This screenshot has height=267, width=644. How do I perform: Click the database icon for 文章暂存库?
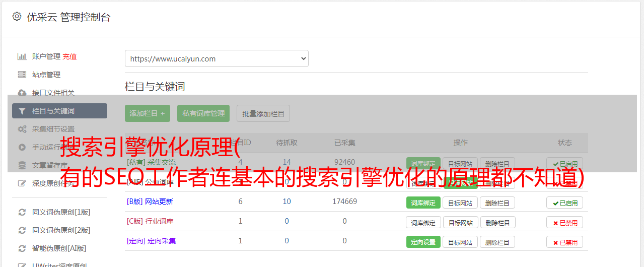(22, 165)
